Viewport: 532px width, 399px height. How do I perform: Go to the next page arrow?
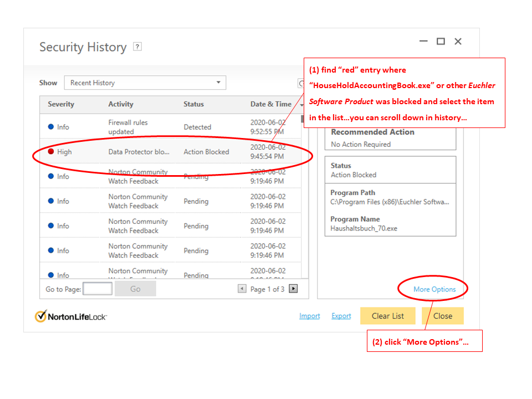[x=294, y=289]
